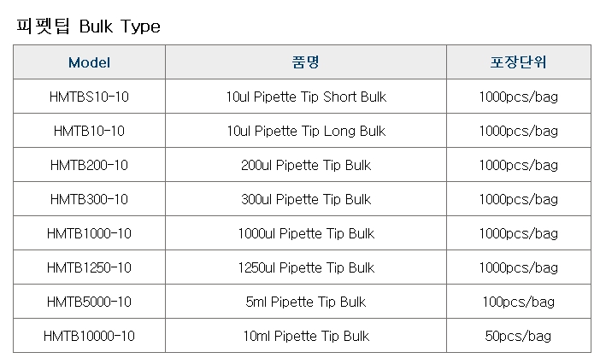This screenshot has width=606, height=364.
Task: Select the HMTBS10-10 model cell
Action: pyautogui.click(x=89, y=97)
